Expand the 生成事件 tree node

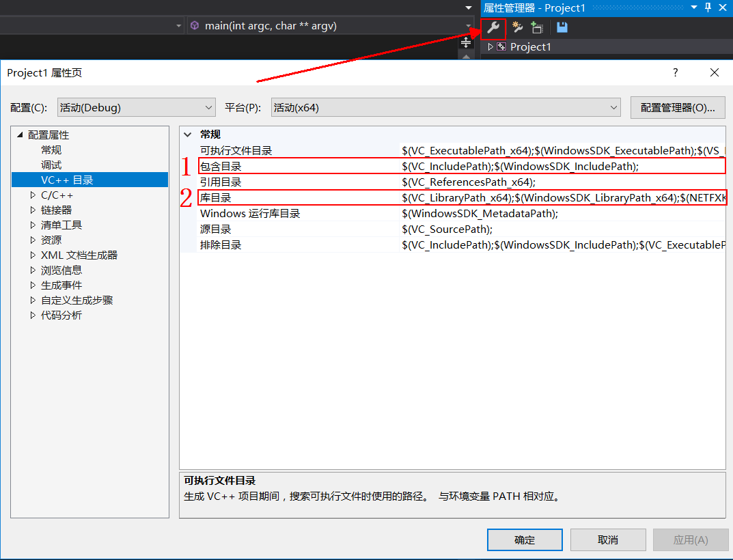coord(33,285)
